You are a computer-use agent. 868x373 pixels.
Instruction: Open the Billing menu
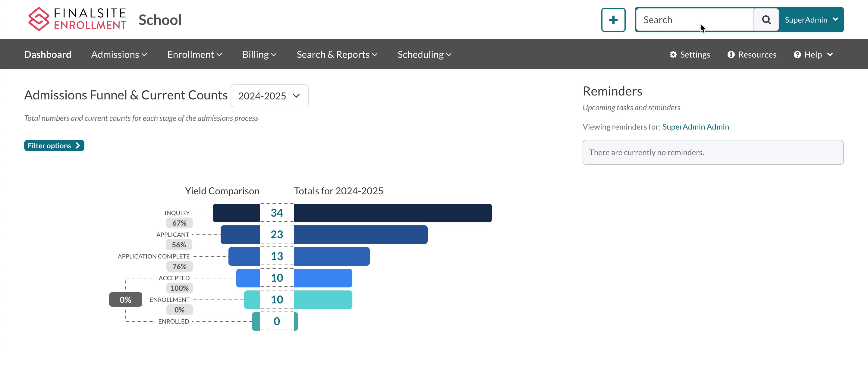[259, 55]
